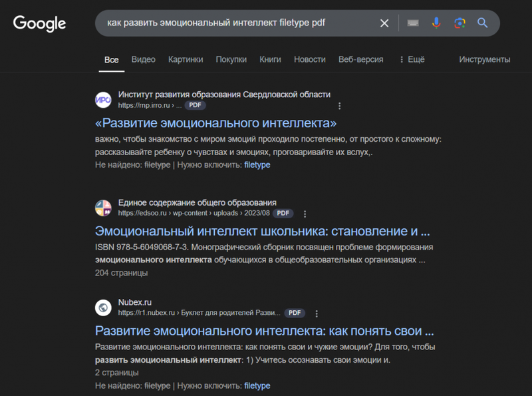
Task: Open the Покупки tab
Action: 231,59
